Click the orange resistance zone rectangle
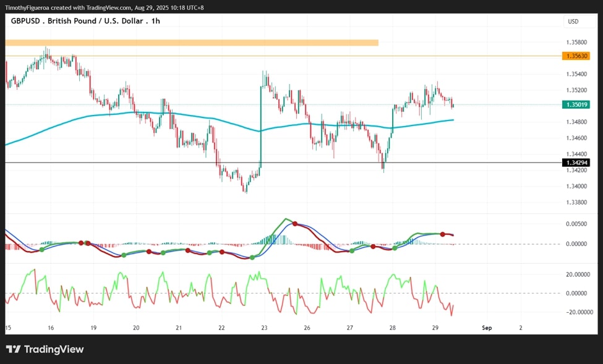Screen dimensions: 603x364 [x=192, y=43]
